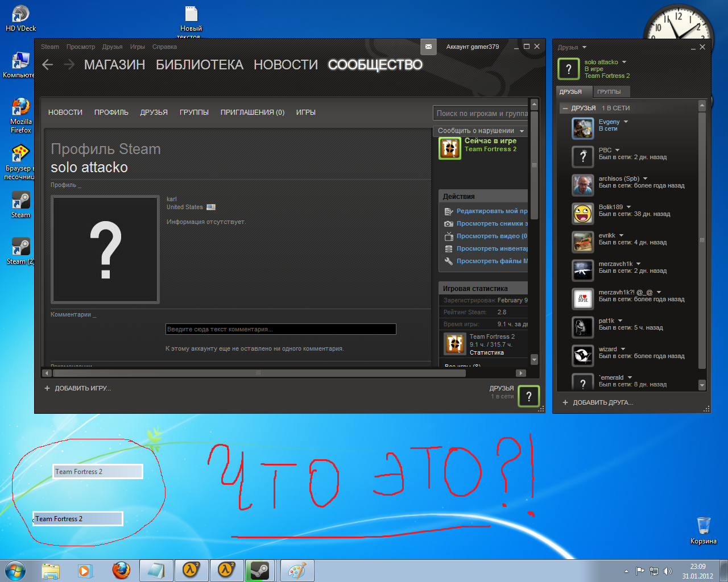The width and height of the screenshot is (728, 582).
Task: Open the Игры menu
Action: pyautogui.click(x=137, y=47)
